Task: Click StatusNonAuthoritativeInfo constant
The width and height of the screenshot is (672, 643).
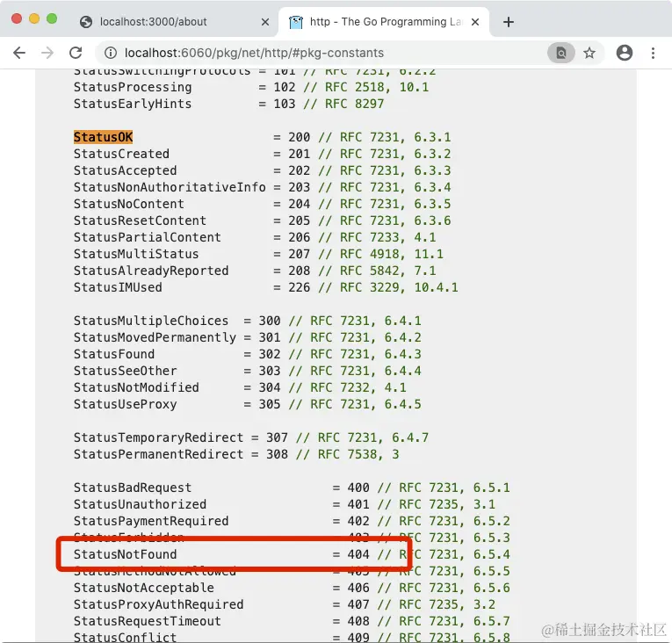Action: click(170, 187)
